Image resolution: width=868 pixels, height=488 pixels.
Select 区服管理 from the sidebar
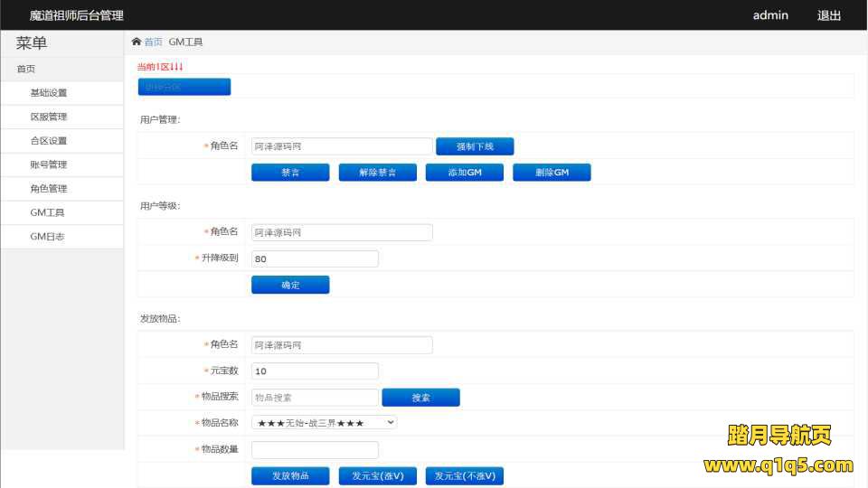pyautogui.click(x=49, y=117)
